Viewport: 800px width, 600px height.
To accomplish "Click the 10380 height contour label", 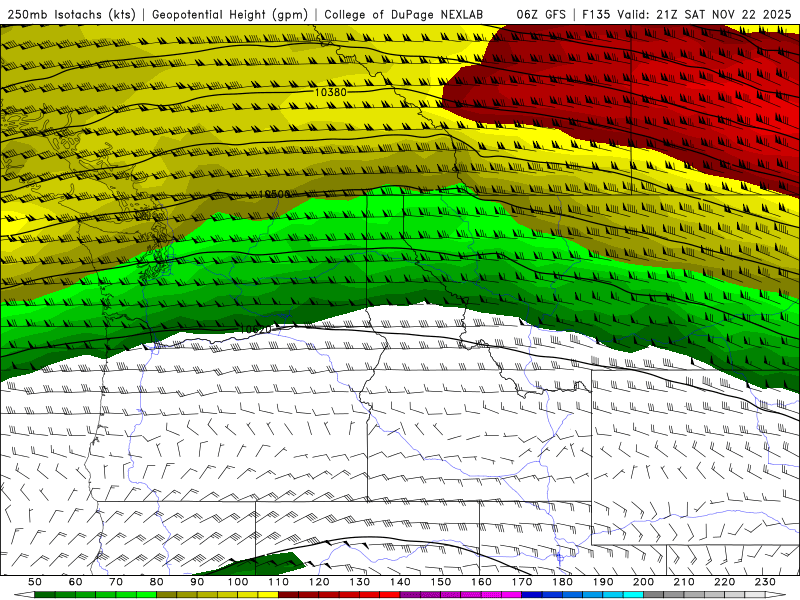I will click(x=331, y=92).
